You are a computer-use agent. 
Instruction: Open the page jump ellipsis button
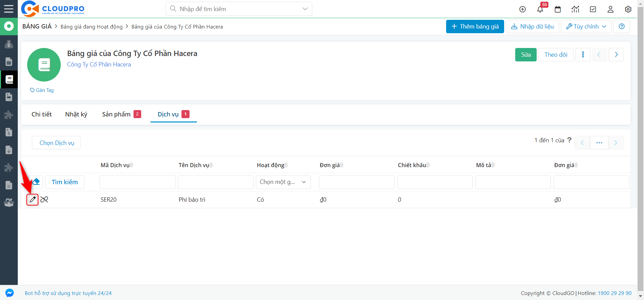pos(599,143)
